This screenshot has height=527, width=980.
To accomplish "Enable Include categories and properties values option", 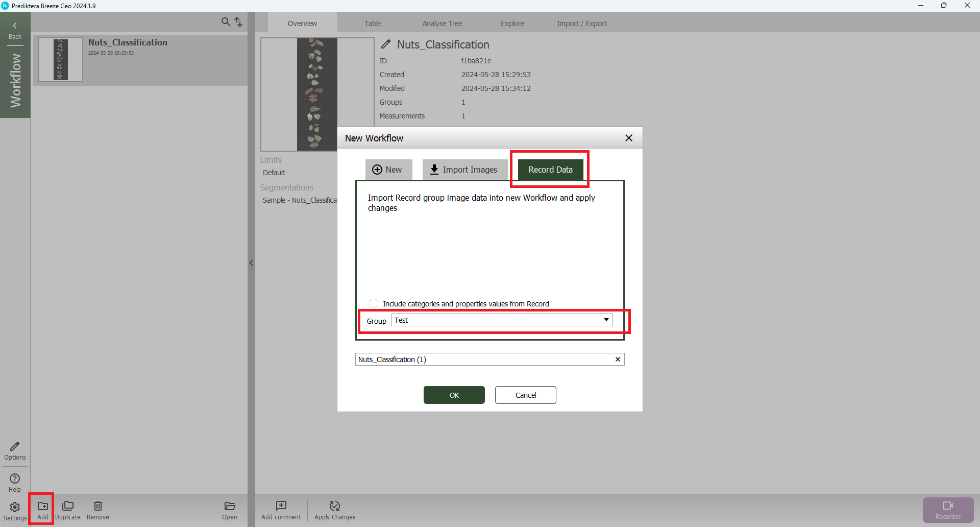I will 374,303.
